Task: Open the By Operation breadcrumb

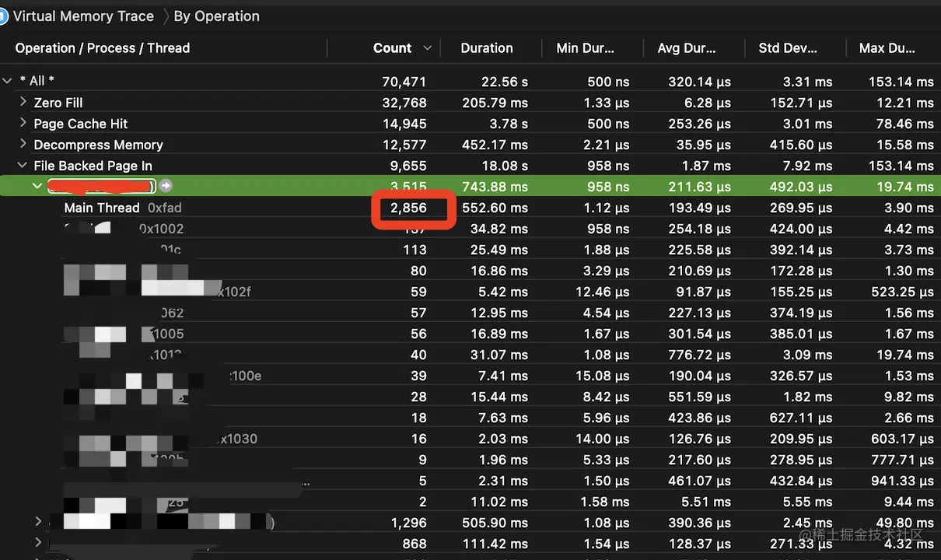Action: tap(216, 16)
